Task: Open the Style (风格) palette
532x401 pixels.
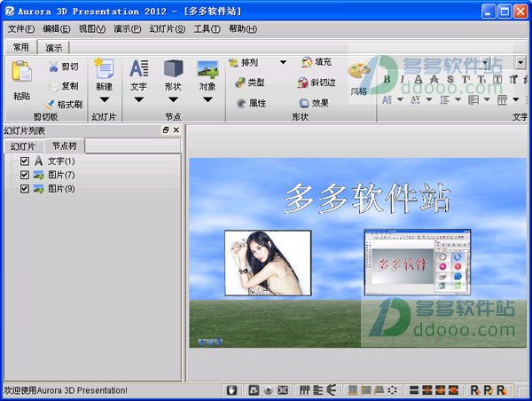Action: click(x=358, y=78)
